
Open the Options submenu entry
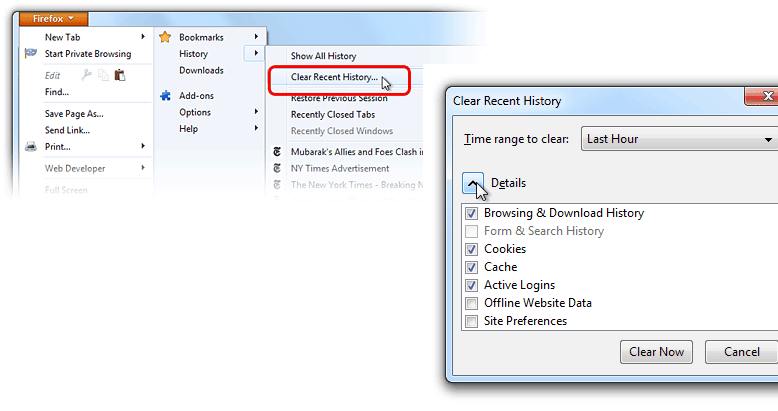[x=195, y=113]
